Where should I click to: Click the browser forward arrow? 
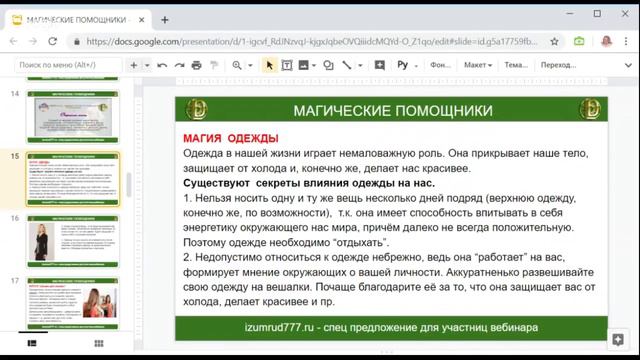click(33, 42)
